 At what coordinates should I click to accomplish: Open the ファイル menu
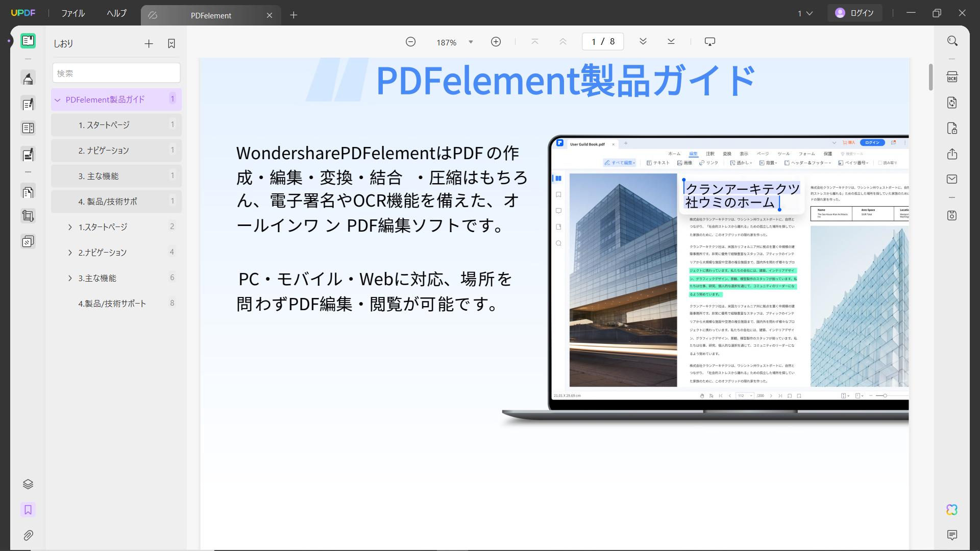[x=73, y=13]
